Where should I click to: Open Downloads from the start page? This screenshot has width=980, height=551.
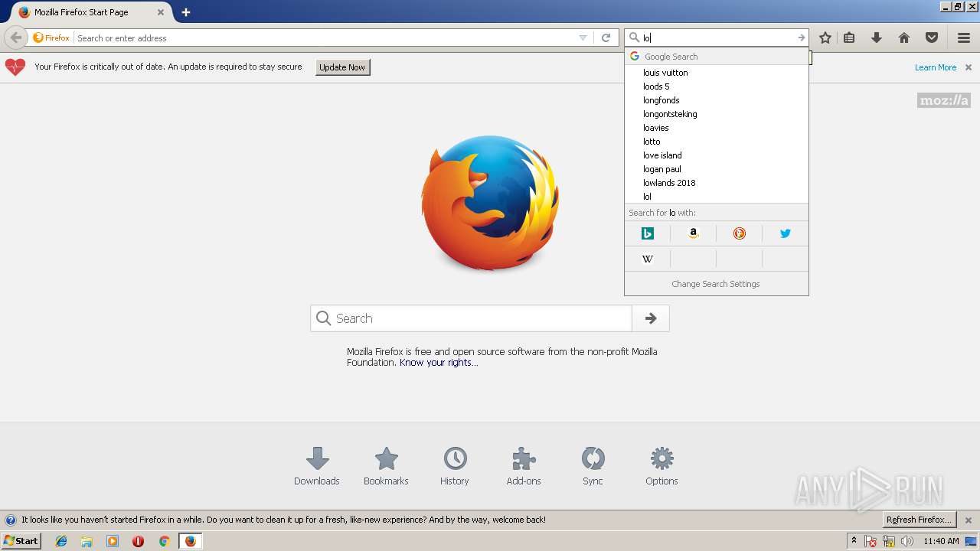317,466
